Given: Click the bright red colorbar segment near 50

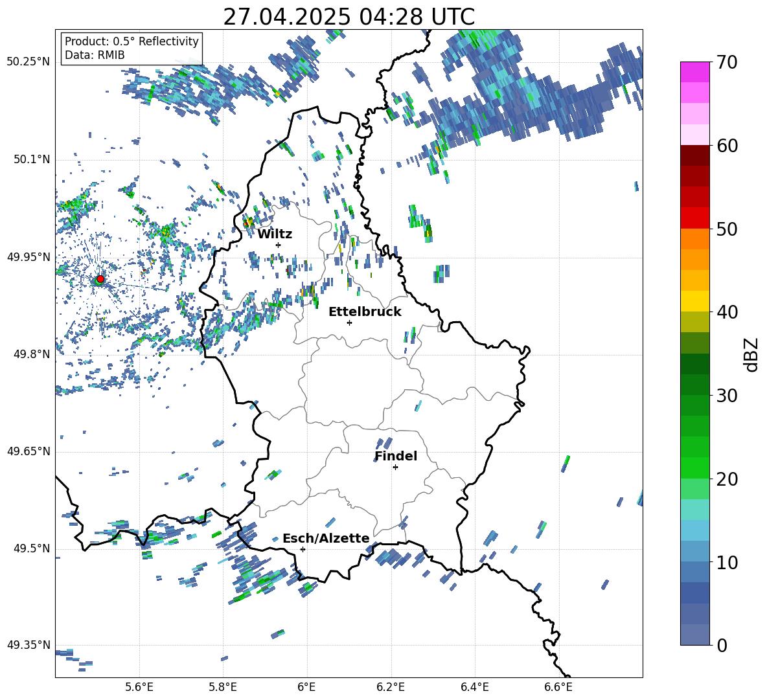Looking at the screenshot, I should [694, 218].
